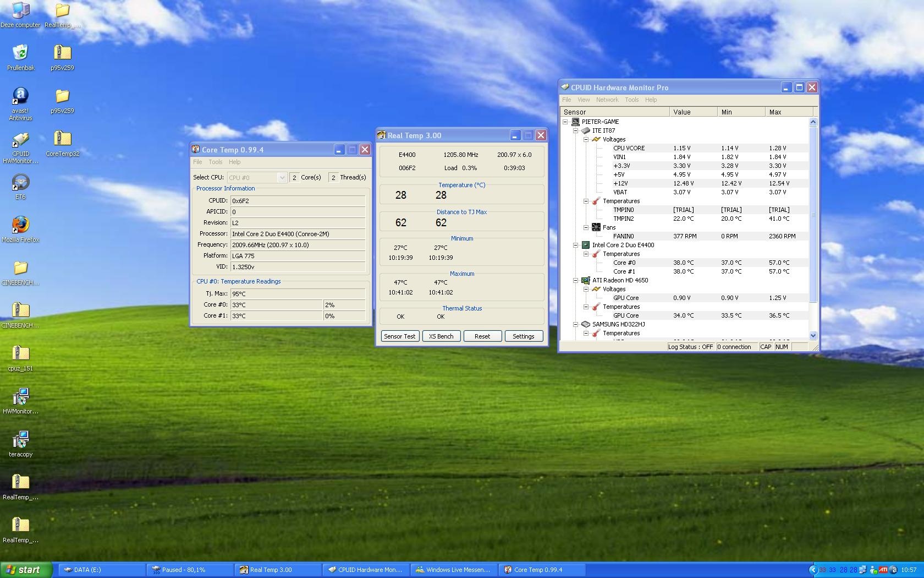This screenshot has height=578, width=924.
Task: Switch to Windows Live Messenger taskbar button
Action: (x=453, y=570)
